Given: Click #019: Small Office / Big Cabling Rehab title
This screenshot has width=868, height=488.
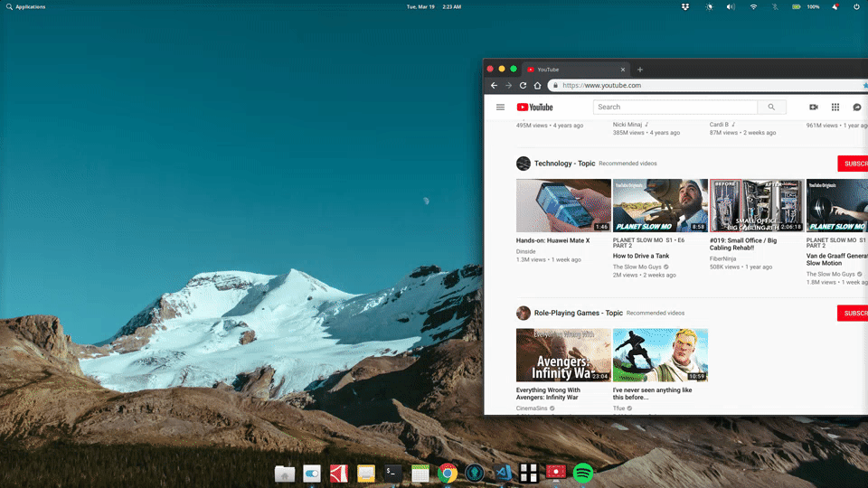Looking at the screenshot, I should coord(743,245).
